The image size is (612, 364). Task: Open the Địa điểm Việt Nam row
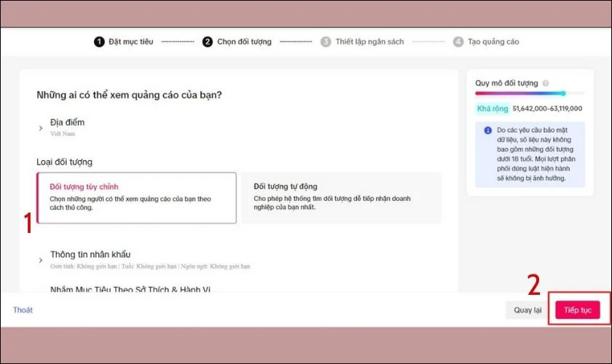[68, 127]
